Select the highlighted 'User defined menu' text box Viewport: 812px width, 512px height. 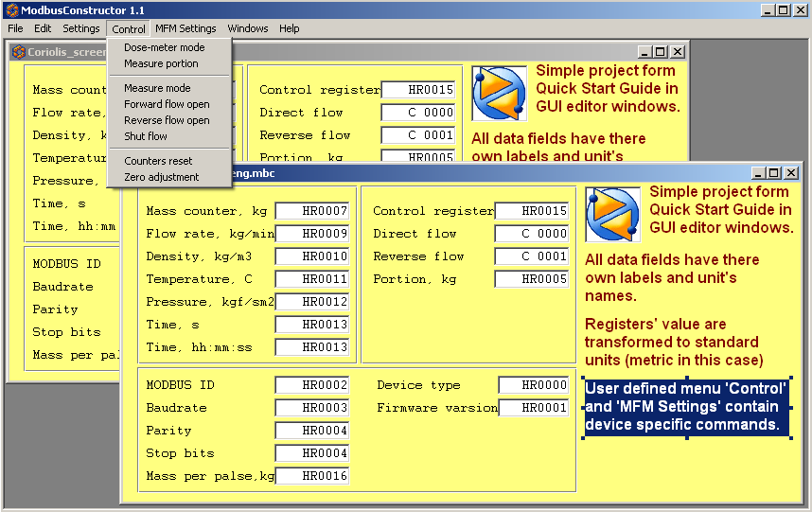pyautogui.click(x=687, y=407)
